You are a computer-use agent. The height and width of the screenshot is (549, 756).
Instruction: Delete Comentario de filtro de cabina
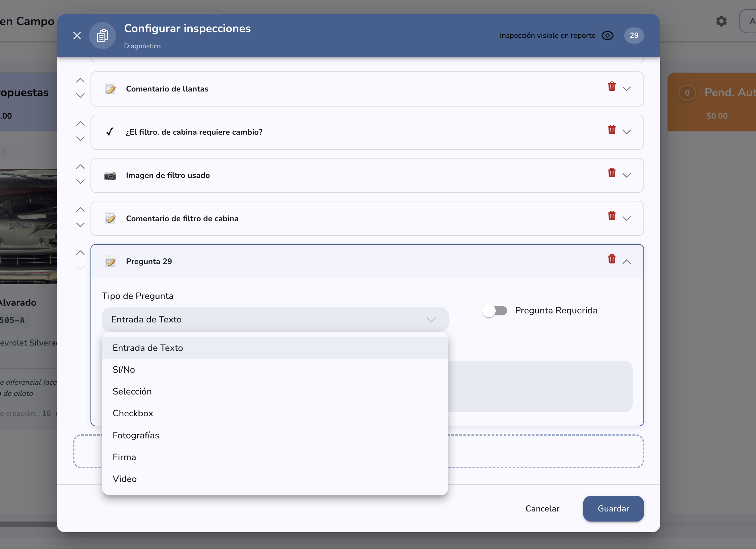click(x=612, y=216)
